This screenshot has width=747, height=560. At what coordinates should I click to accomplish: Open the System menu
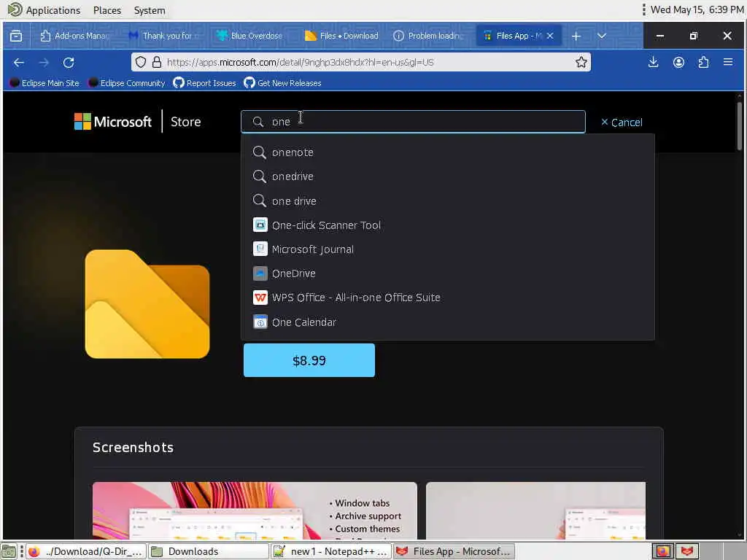pos(150,10)
